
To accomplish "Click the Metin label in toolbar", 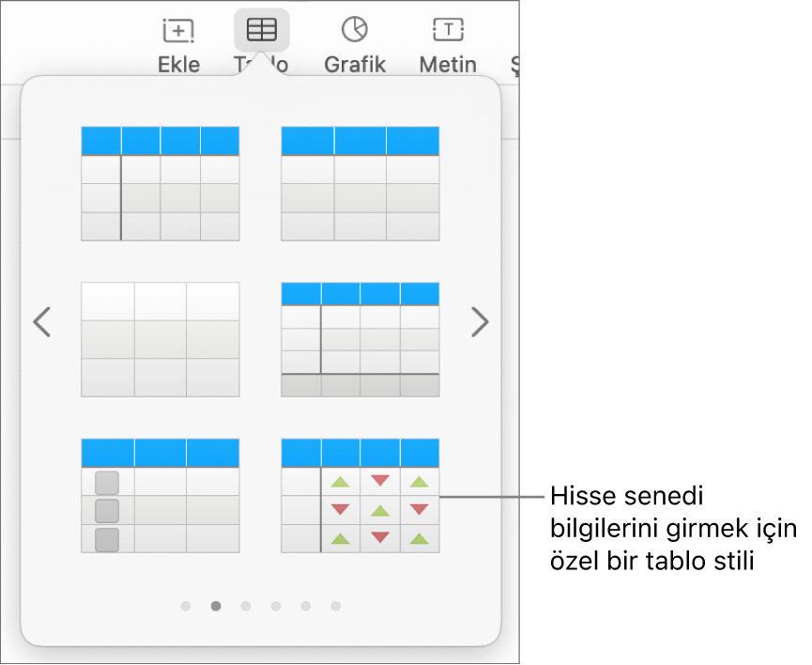I will click(448, 65).
